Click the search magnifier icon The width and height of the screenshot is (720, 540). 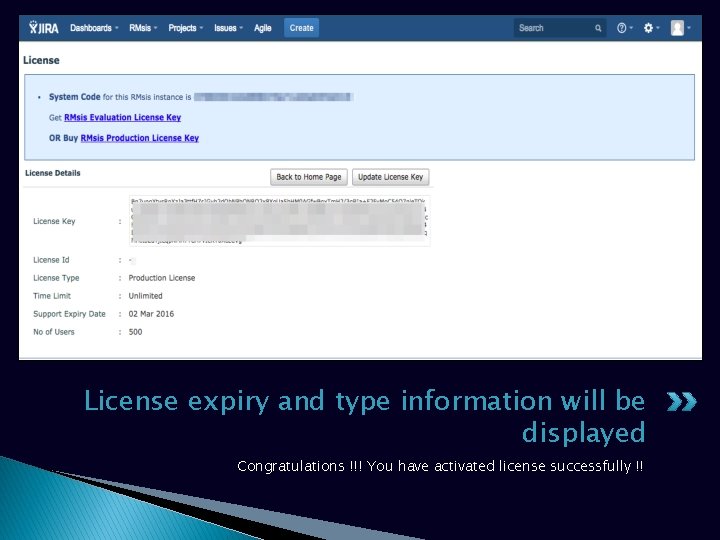pos(598,28)
